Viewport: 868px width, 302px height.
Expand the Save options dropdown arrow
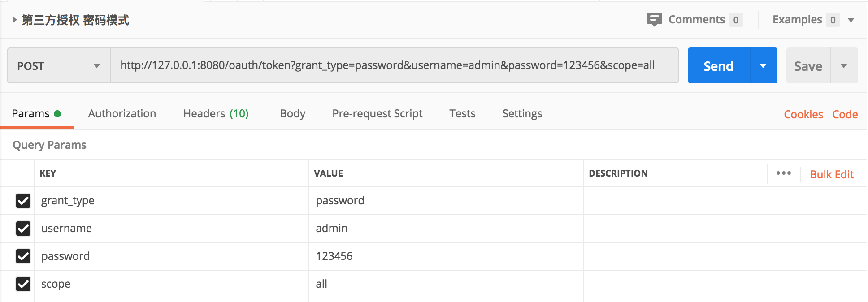point(844,66)
